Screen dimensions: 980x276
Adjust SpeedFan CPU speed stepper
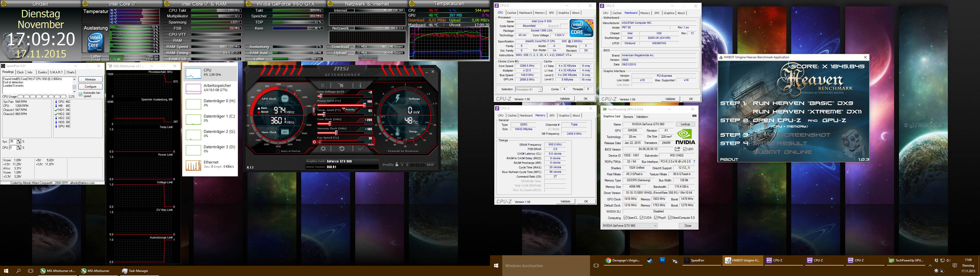[x=19, y=147]
